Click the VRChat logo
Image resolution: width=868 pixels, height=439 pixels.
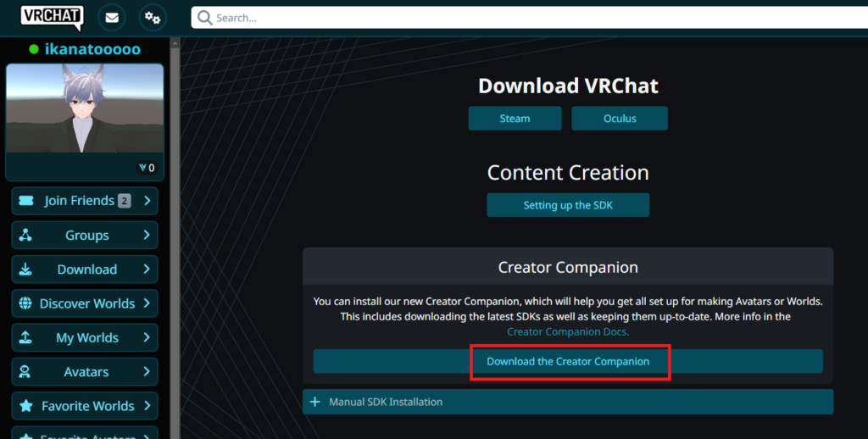52,17
